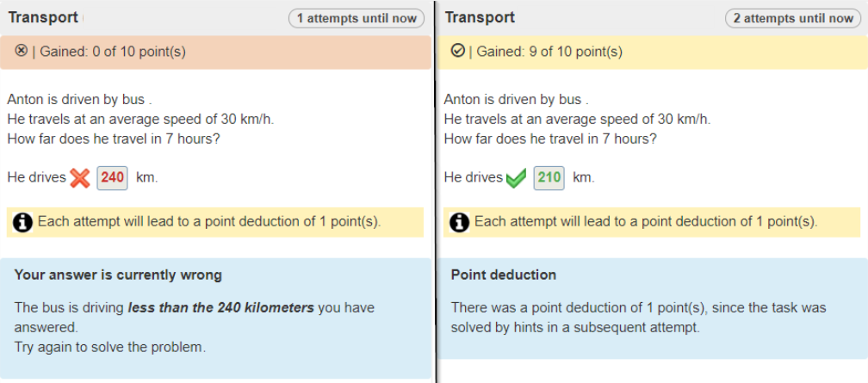868x383 pixels.
Task: Click the bold 'less than the 240 kilometers' hint
Action: click(221, 307)
